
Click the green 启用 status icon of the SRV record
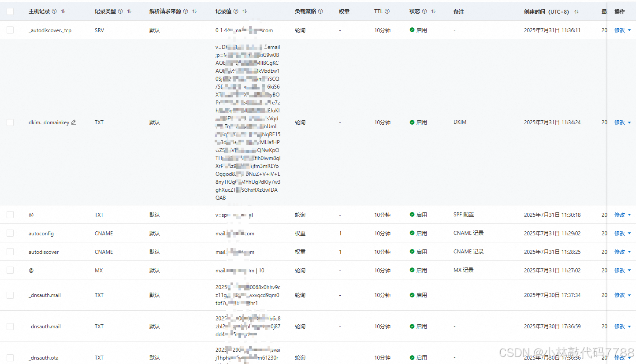413,30
